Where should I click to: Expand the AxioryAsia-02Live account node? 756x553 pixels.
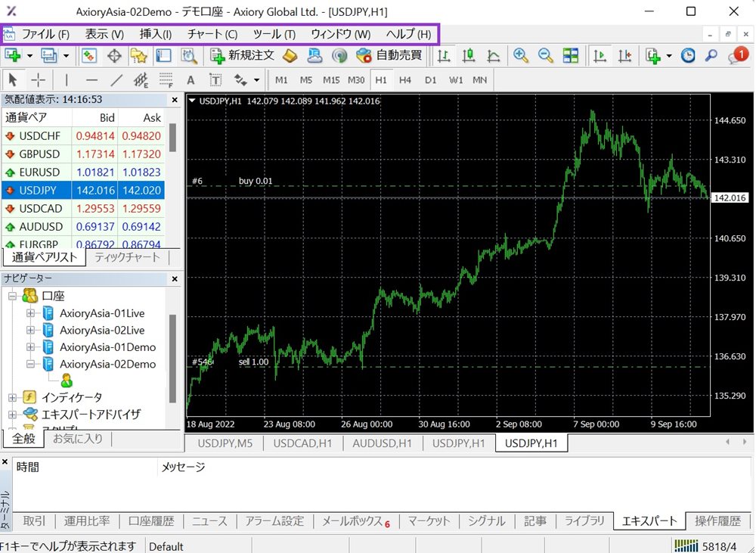click(x=30, y=330)
